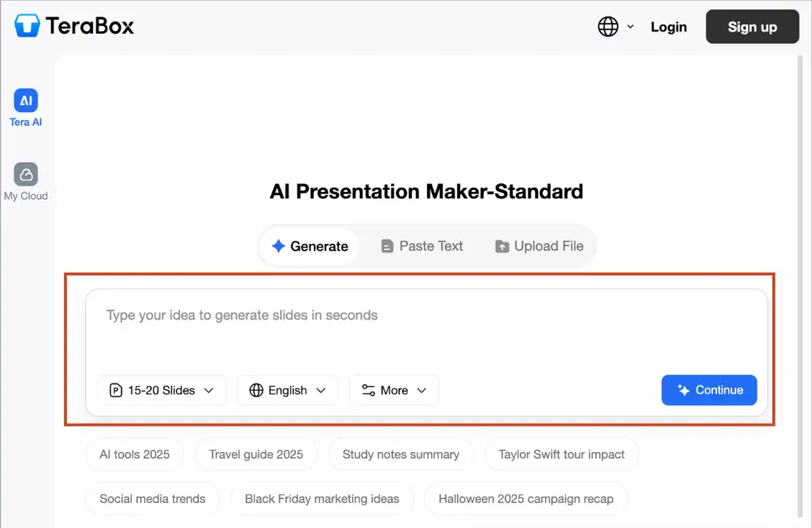The image size is (812, 528).
Task: Select the Taylor Swift tour impact suggestion
Action: click(561, 454)
